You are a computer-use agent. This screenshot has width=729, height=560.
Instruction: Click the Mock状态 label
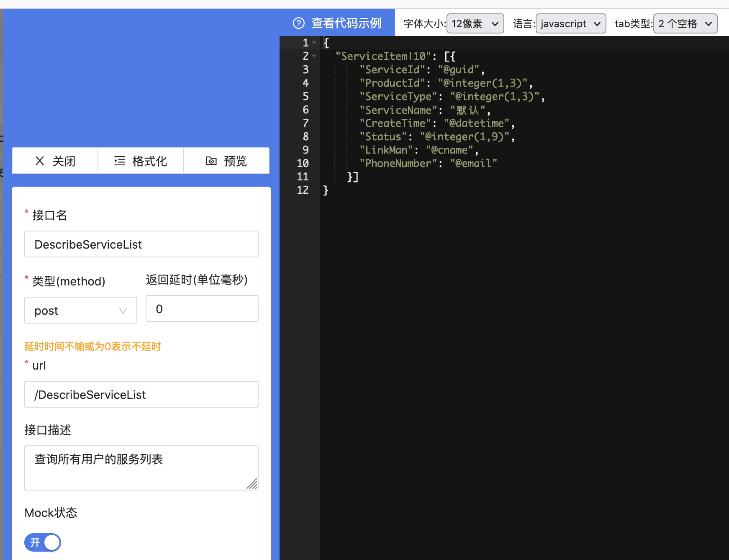pyautogui.click(x=51, y=513)
